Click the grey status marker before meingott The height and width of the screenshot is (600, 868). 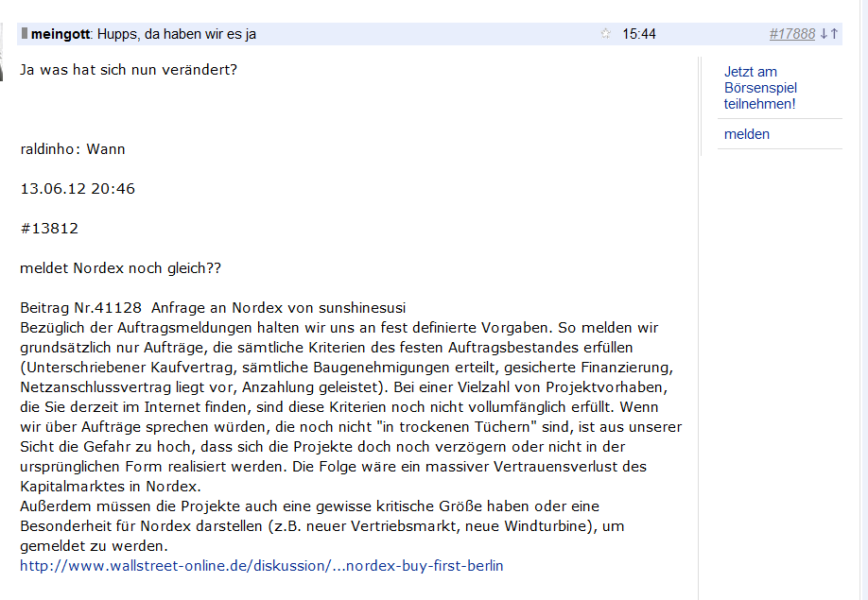click(x=25, y=33)
